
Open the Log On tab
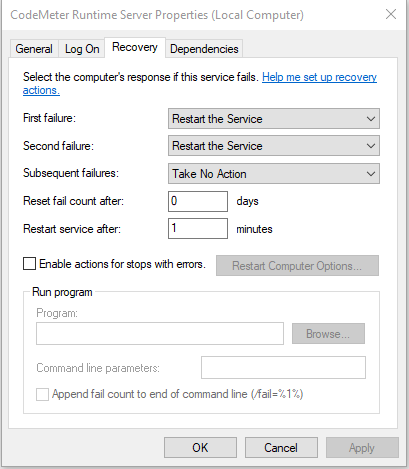pyautogui.click(x=82, y=49)
